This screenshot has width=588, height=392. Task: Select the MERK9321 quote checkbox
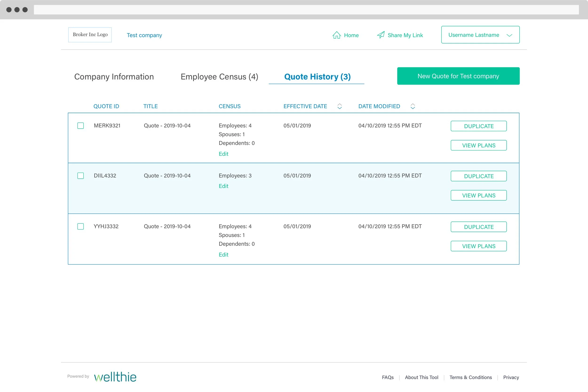(x=80, y=126)
